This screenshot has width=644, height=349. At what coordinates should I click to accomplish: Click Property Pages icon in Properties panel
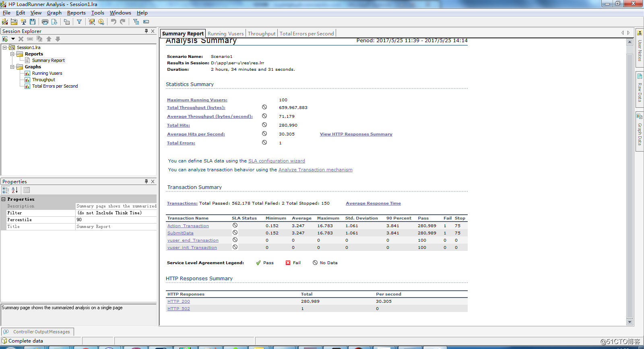[27, 190]
